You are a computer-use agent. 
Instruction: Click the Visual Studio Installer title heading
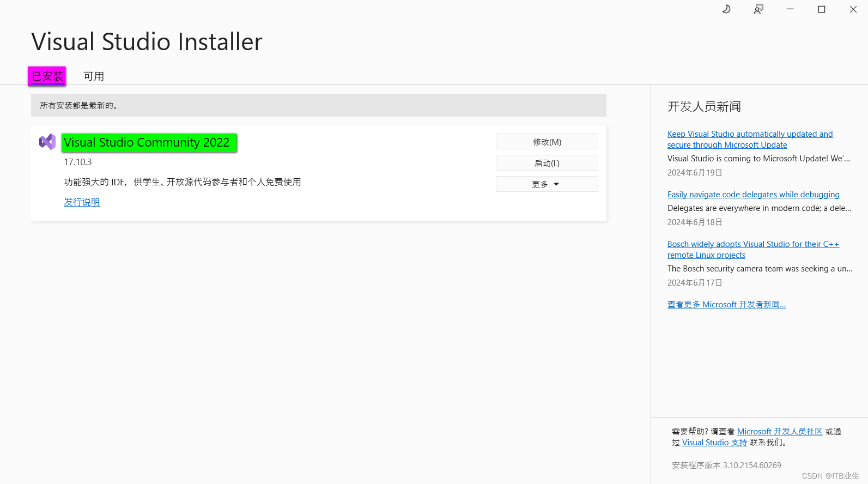click(x=147, y=42)
